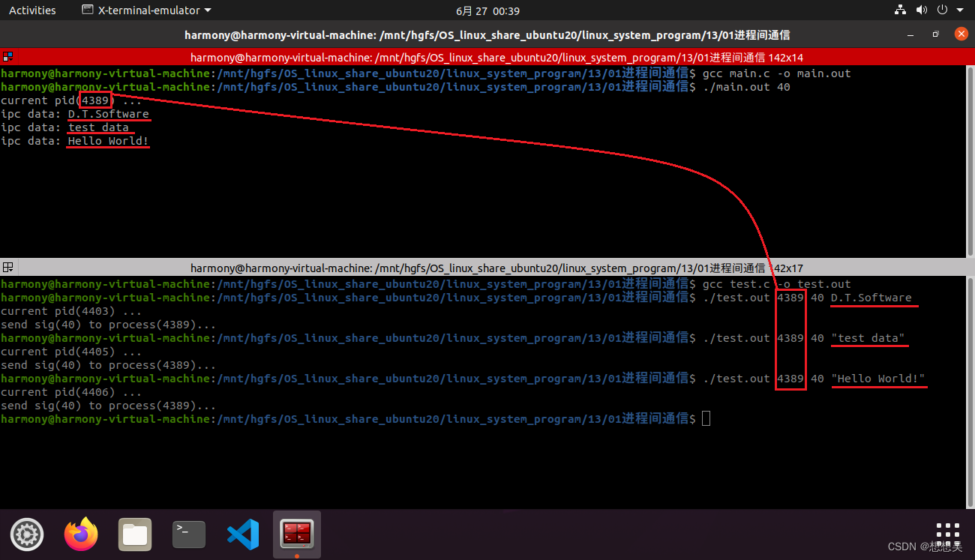Open the Terminator icon in dock
975x560 pixels.
[x=297, y=535]
